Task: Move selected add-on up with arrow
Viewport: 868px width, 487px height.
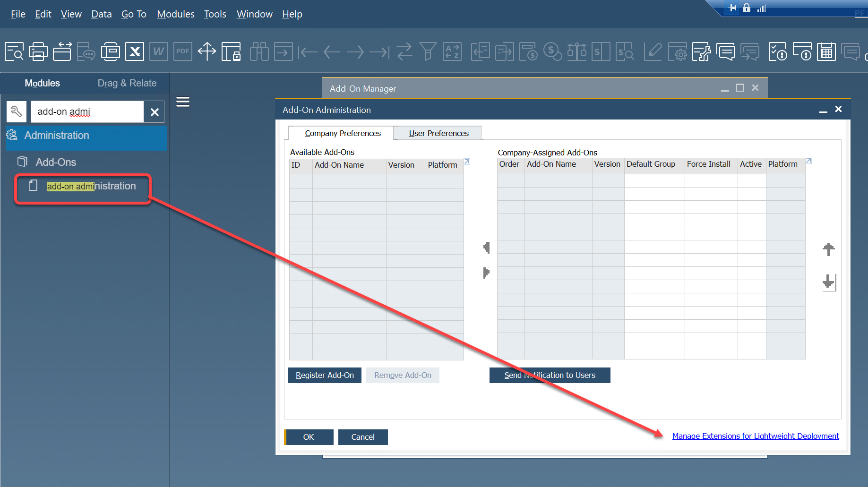Action: pyautogui.click(x=828, y=249)
